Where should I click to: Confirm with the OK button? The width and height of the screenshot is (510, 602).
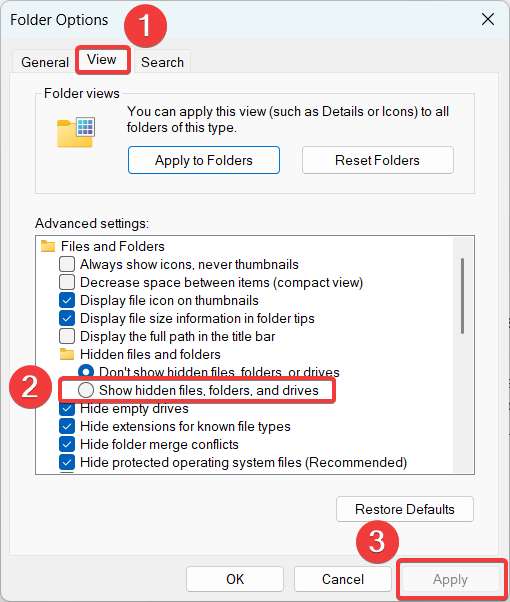click(235, 579)
